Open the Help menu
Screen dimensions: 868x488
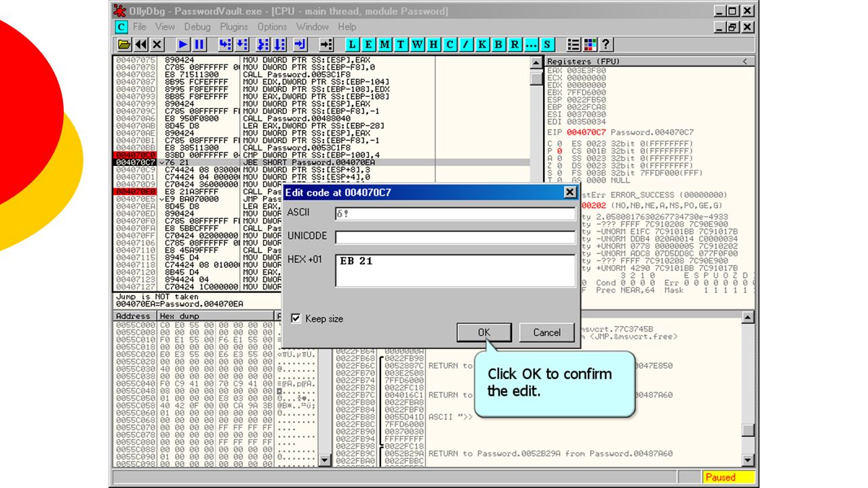tap(347, 27)
